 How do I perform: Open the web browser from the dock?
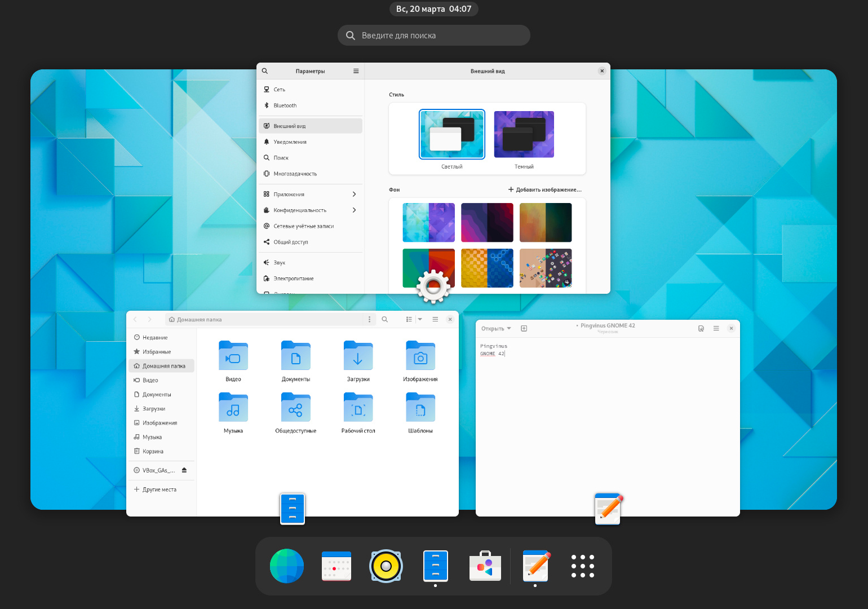click(287, 566)
